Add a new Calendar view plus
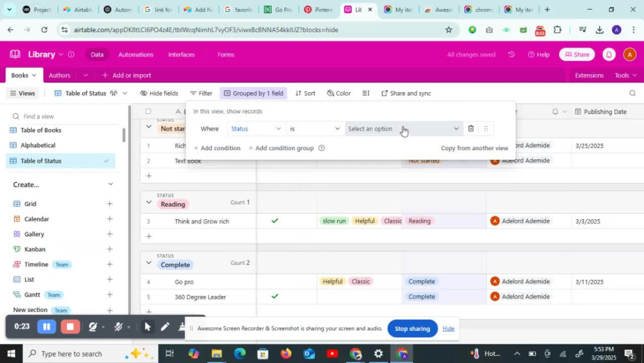644x363 pixels. tap(109, 219)
